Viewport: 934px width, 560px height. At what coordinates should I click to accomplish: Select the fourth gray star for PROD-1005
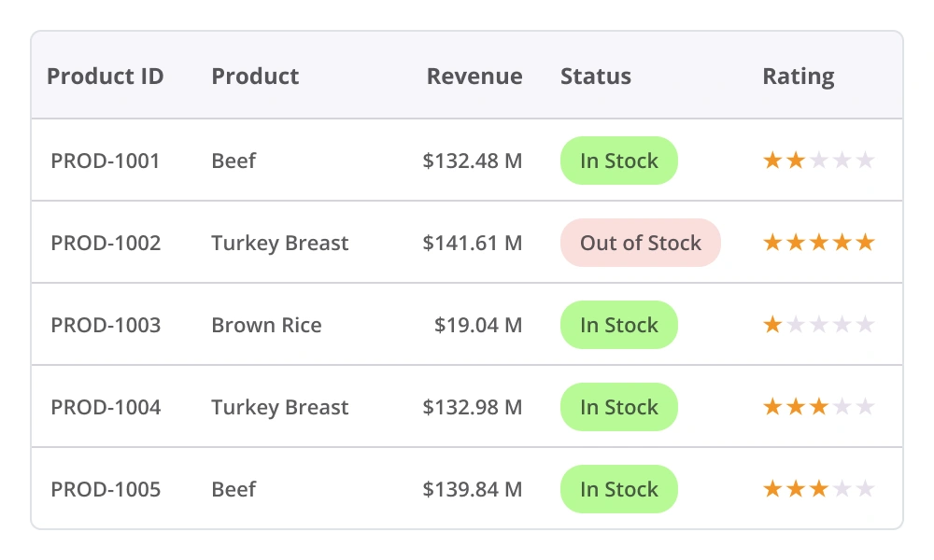click(842, 487)
